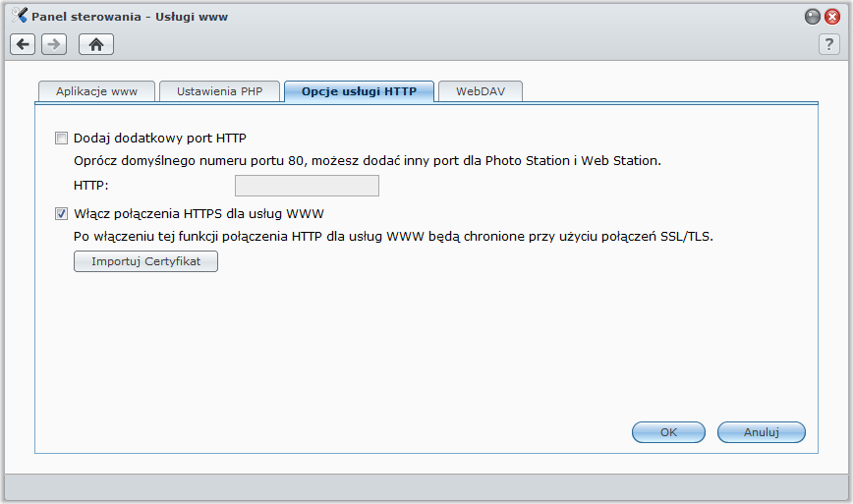Image resolution: width=853 pixels, height=504 pixels.
Task: Click the Dodaj dodatkowy port HTTP label
Action: point(160,139)
